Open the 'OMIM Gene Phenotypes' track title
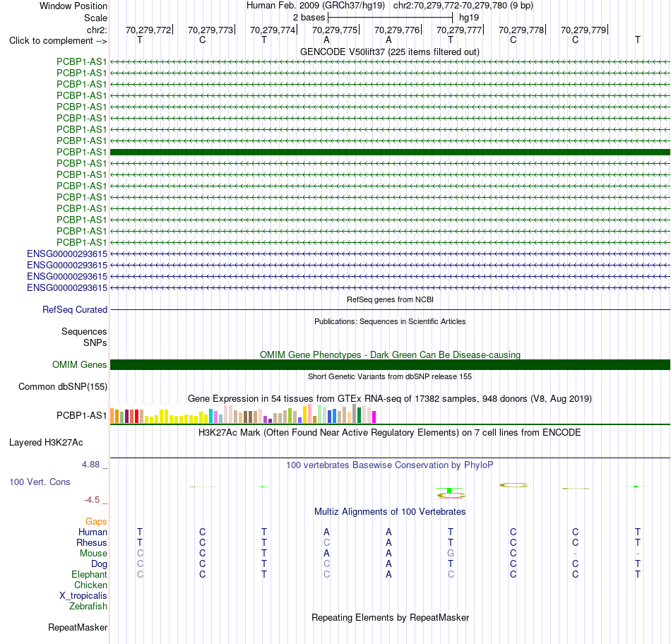The height and width of the screenshot is (644, 671). [390, 354]
